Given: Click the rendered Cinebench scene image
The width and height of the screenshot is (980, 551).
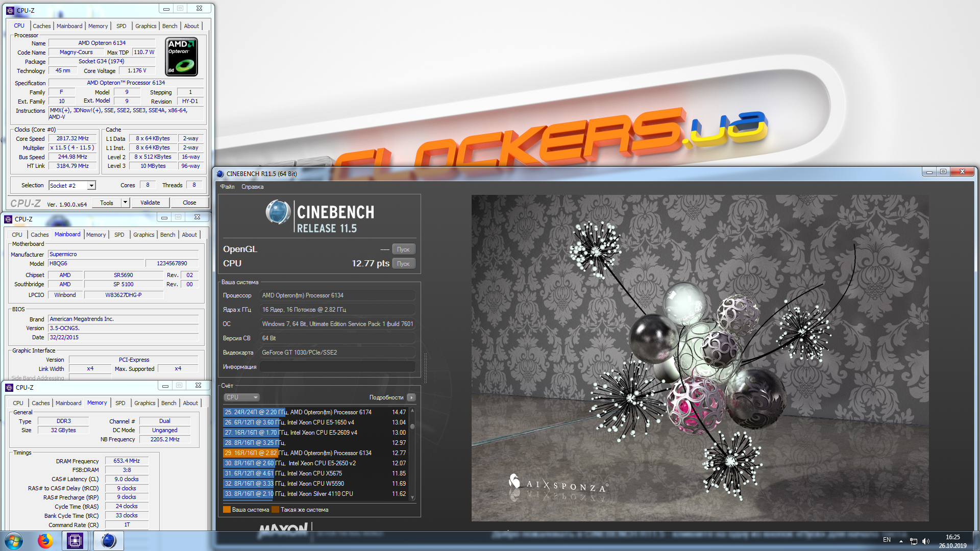Looking at the screenshot, I should tap(700, 358).
